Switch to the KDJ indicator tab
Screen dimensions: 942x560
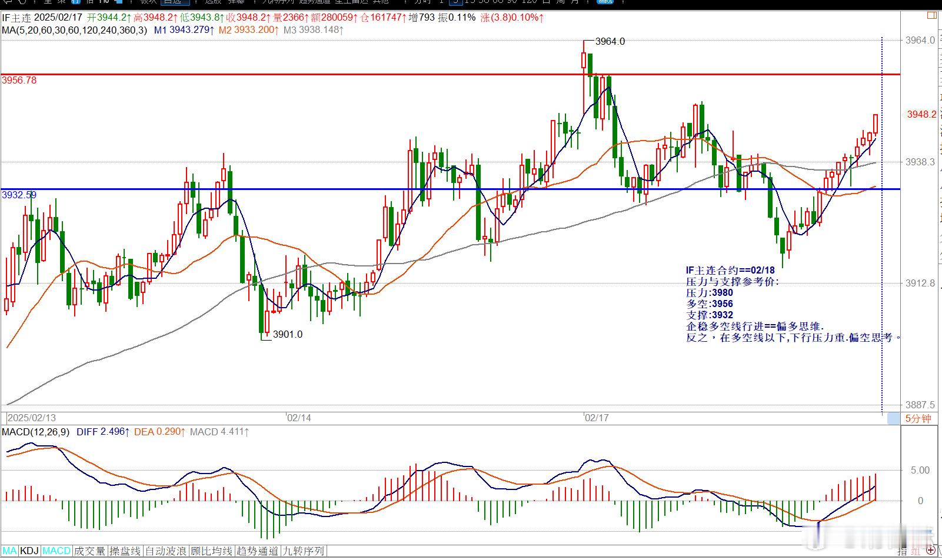tap(29, 551)
